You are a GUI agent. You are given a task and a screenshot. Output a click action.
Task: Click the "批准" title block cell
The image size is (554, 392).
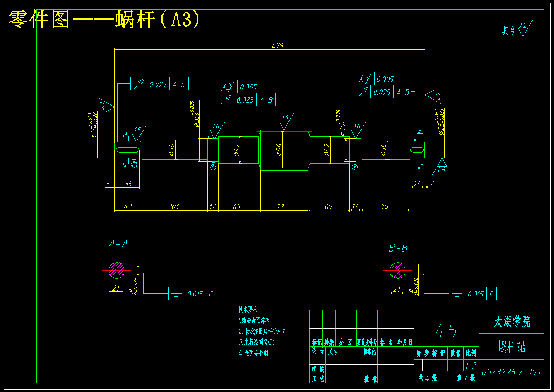[x=370, y=378]
